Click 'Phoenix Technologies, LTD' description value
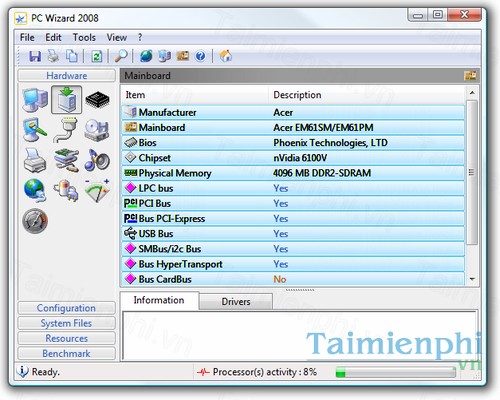500x400 pixels. coord(330,143)
